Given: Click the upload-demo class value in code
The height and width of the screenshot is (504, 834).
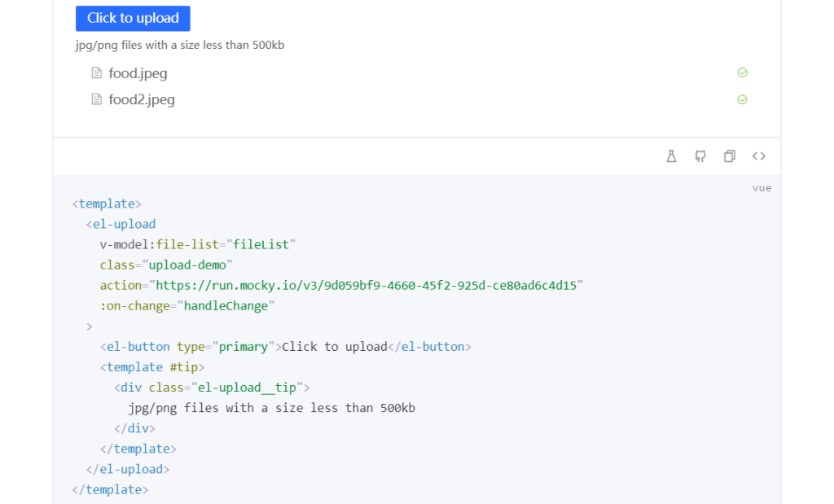Looking at the screenshot, I should [x=190, y=265].
